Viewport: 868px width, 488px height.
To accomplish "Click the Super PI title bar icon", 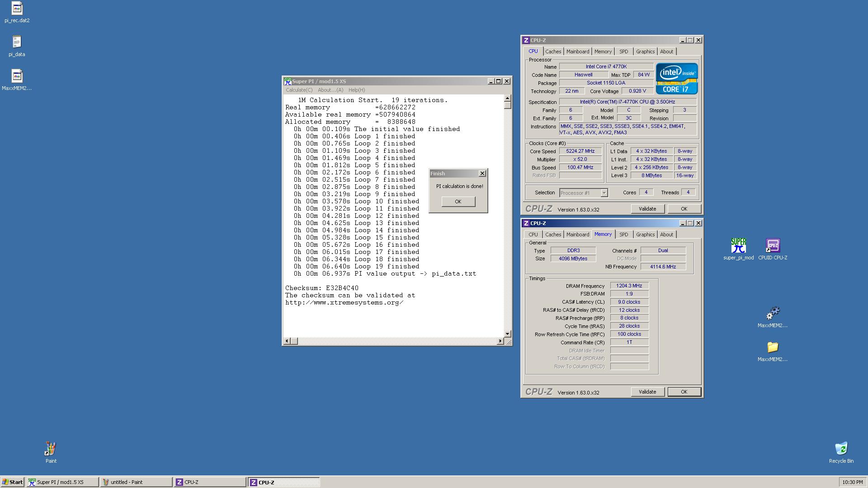I will click(287, 81).
